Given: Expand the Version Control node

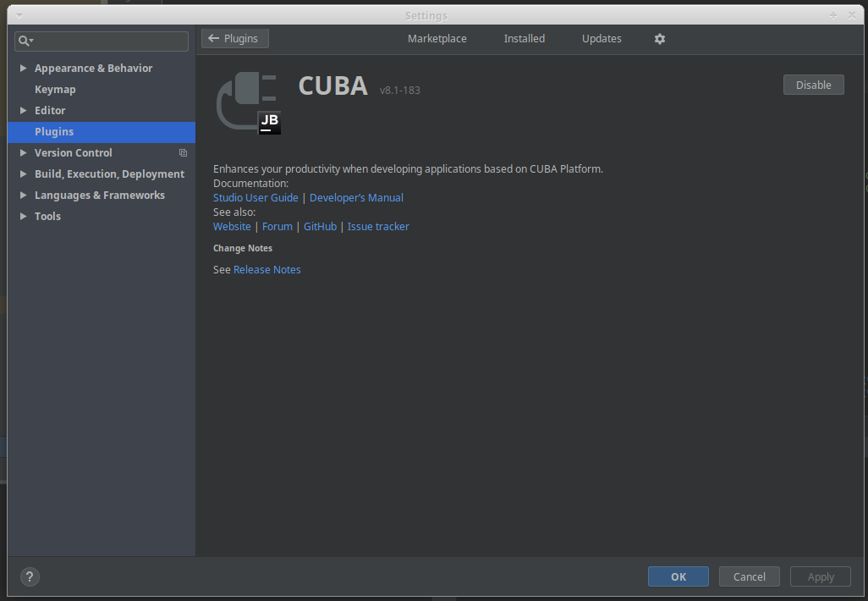Looking at the screenshot, I should click(x=23, y=152).
